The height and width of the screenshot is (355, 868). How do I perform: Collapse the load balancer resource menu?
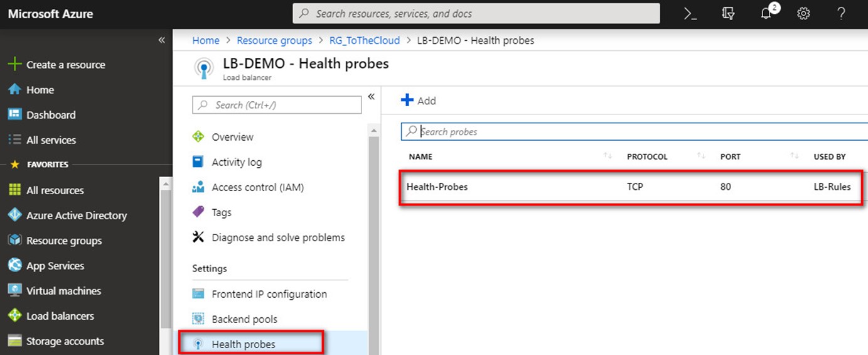371,96
